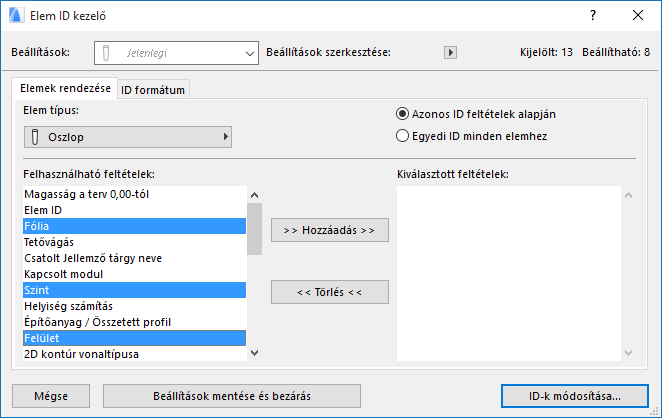Expand the Oszlop element type selector

pyautogui.click(x=128, y=136)
